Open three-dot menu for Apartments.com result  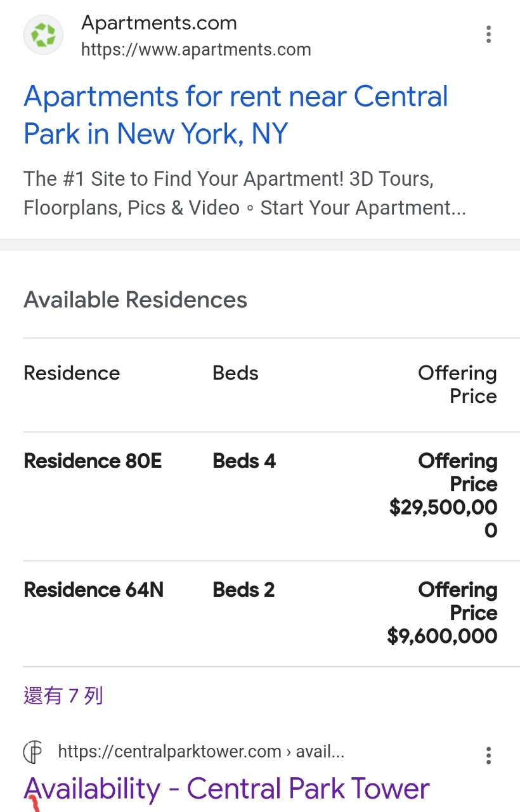[x=488, y=34]
